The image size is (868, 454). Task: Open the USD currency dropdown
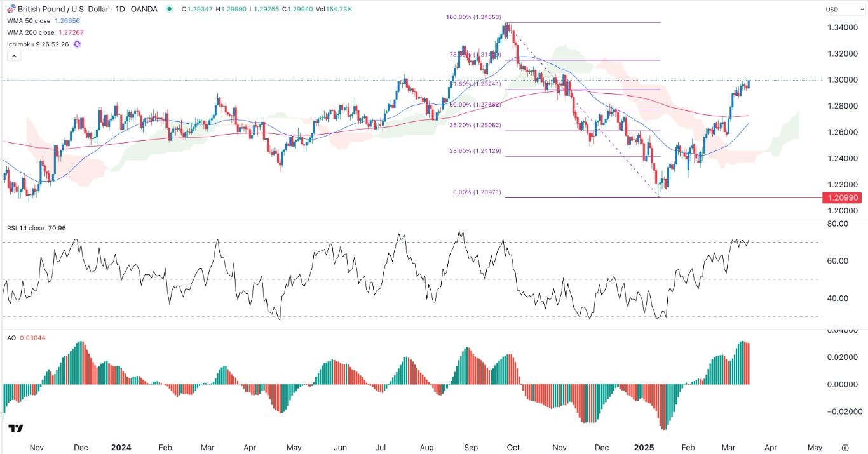coord(836,10)
